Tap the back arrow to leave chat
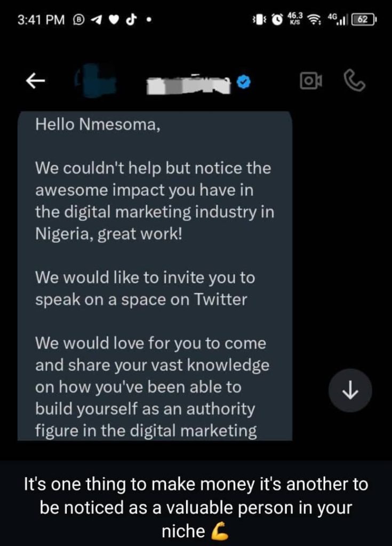 click(35, 81)
